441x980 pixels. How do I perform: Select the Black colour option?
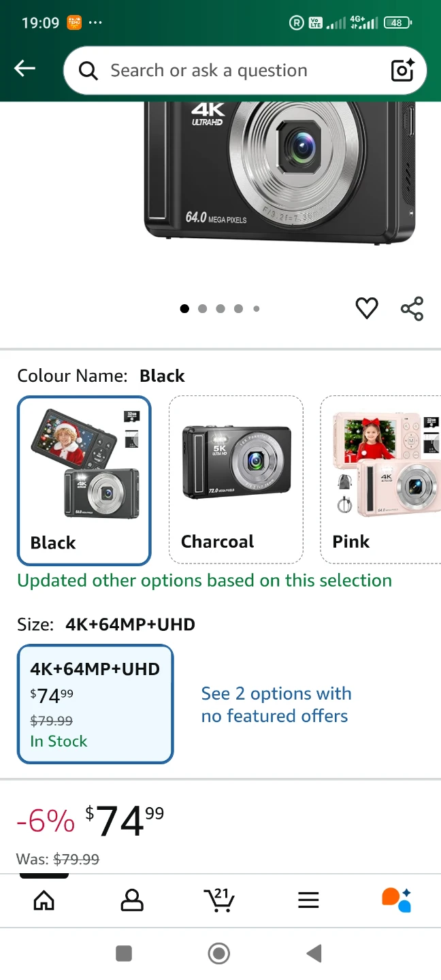[84, 480]
